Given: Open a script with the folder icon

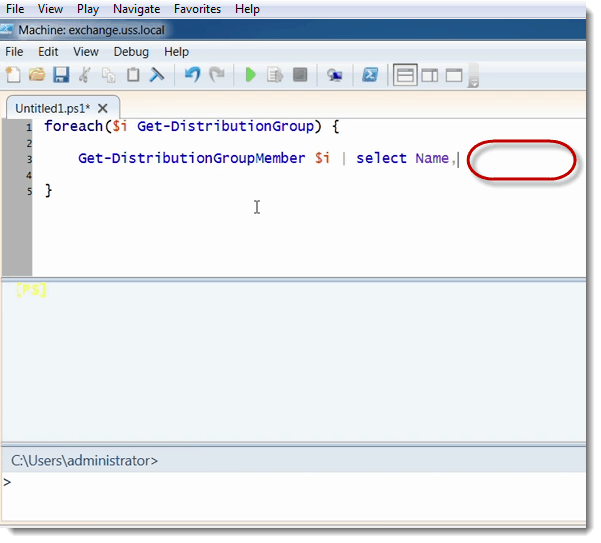Looking at the screenshot, I should coord(37,74).
